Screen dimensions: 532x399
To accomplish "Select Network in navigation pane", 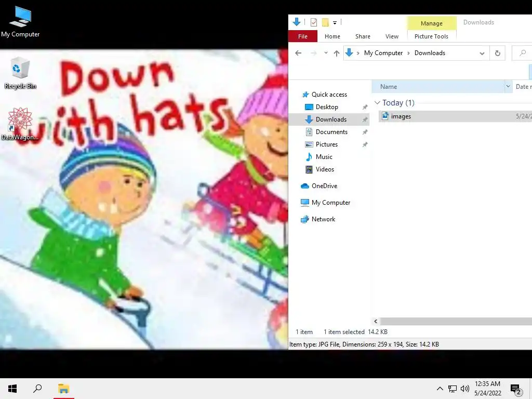I will click(x=323, y=219).
